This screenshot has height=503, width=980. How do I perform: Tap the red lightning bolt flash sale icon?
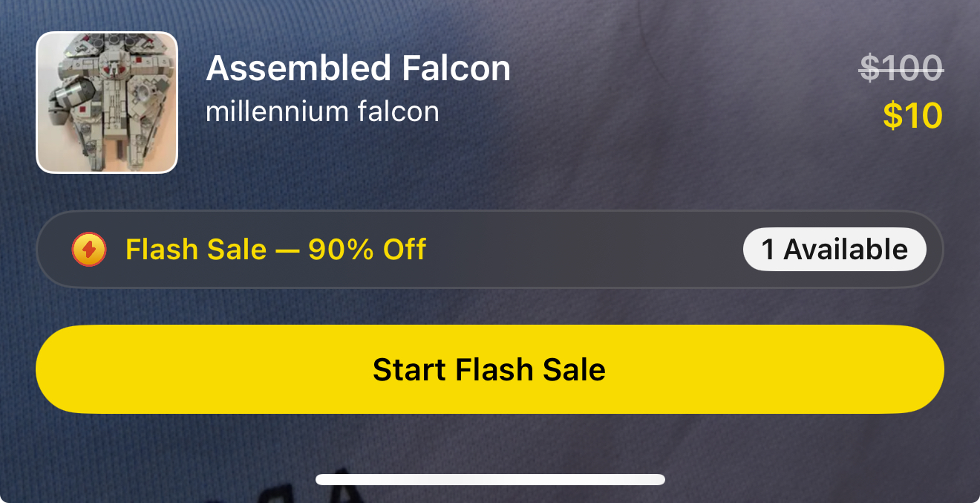coord(89,250)
